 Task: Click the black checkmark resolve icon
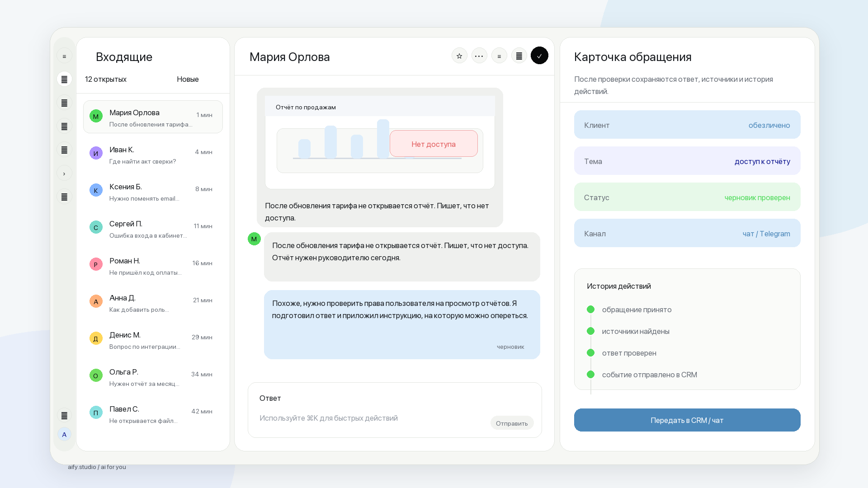[539, 56]
